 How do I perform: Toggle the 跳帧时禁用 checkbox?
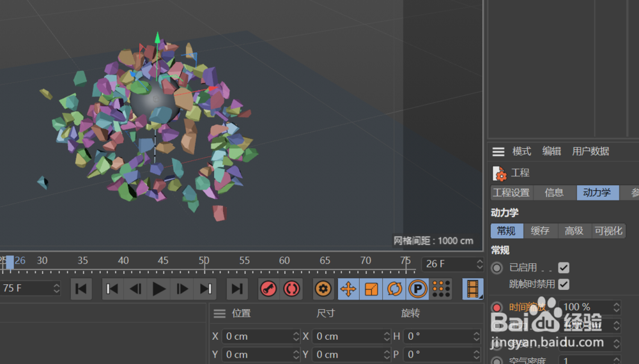tap(564, 284)
